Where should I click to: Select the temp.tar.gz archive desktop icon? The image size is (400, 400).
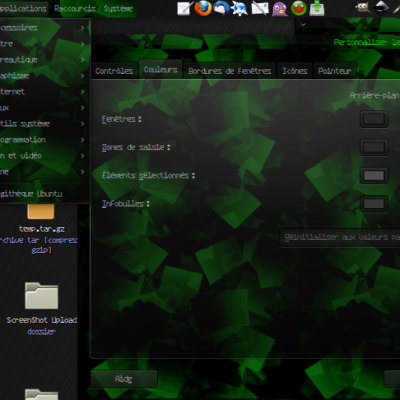[x=41, y=211]
